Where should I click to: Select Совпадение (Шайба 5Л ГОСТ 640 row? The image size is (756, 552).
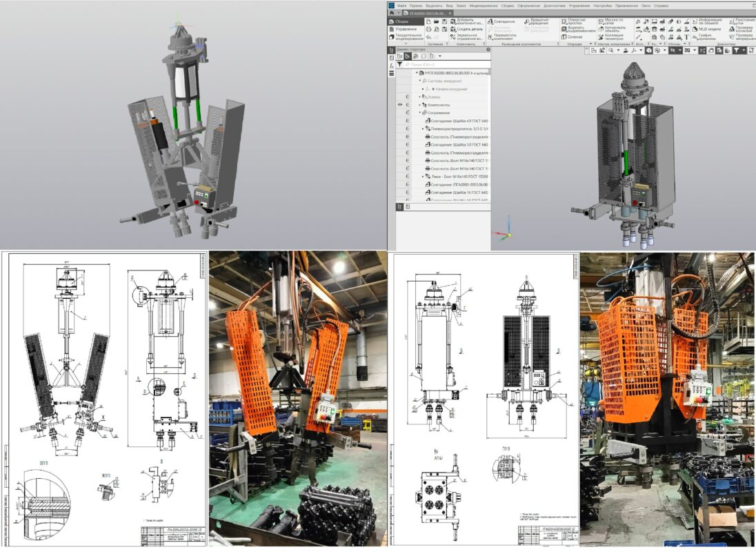(x=456, y=145)
